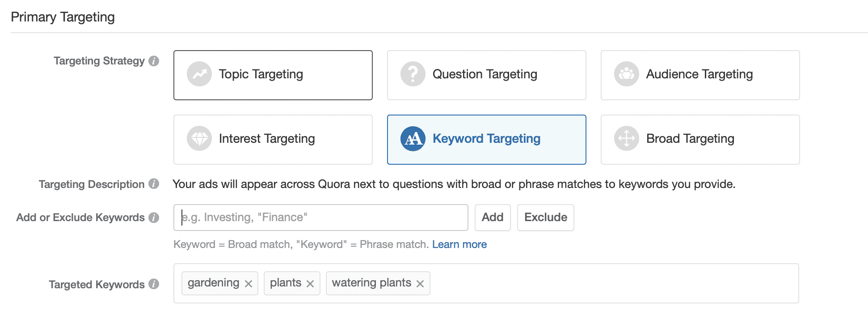Click the Add keyword button
The image size is (868, 333).
click(x=493, y=218)
